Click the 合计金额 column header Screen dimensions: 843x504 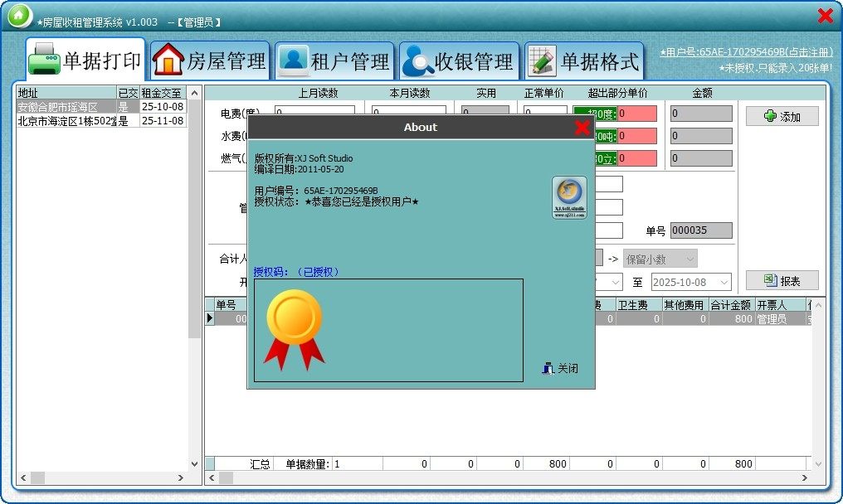(732, 305)
